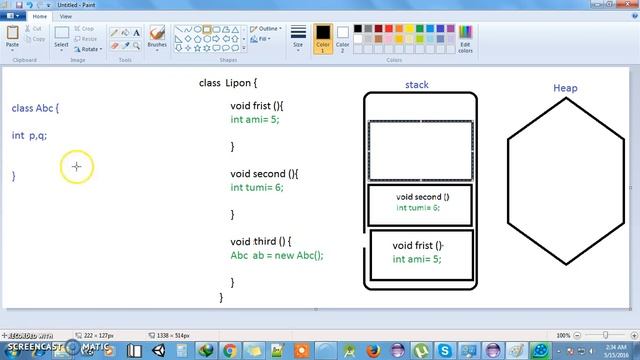Open the Paint file menu button
640x360 pixels.
(13, 16)
